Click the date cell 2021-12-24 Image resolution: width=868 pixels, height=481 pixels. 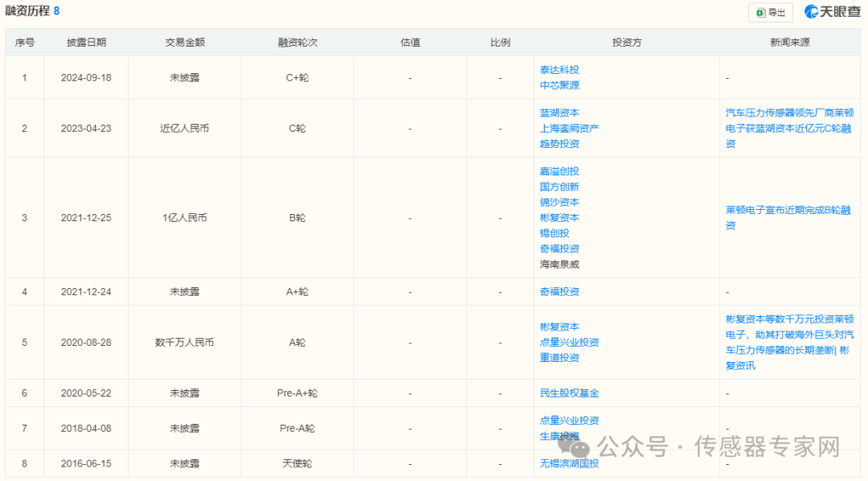(86, 292)
